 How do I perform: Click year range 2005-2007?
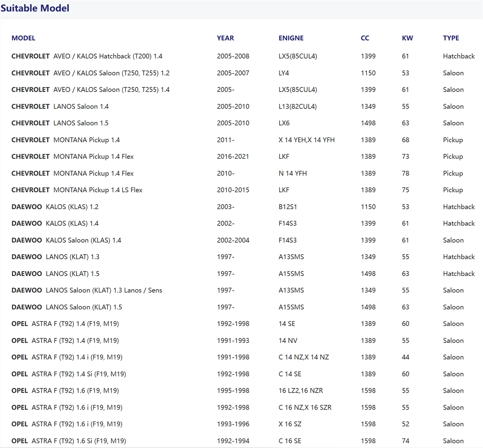(x=233, y=73)
